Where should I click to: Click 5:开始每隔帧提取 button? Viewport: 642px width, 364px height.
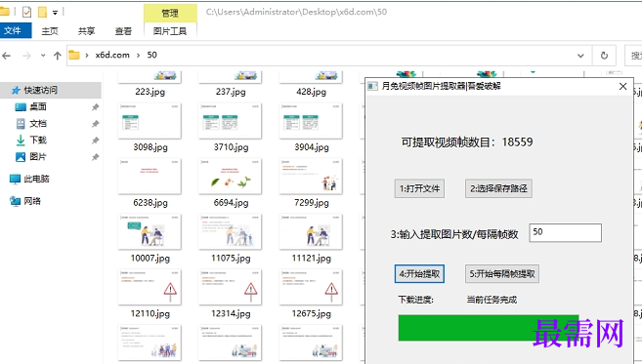tap(502, 274)
